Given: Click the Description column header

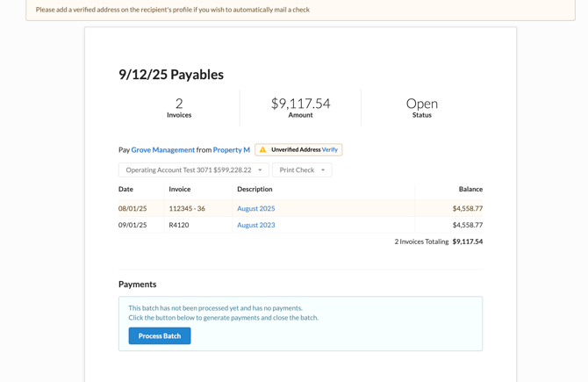Looking at the screenshot, I should [255, 190].
